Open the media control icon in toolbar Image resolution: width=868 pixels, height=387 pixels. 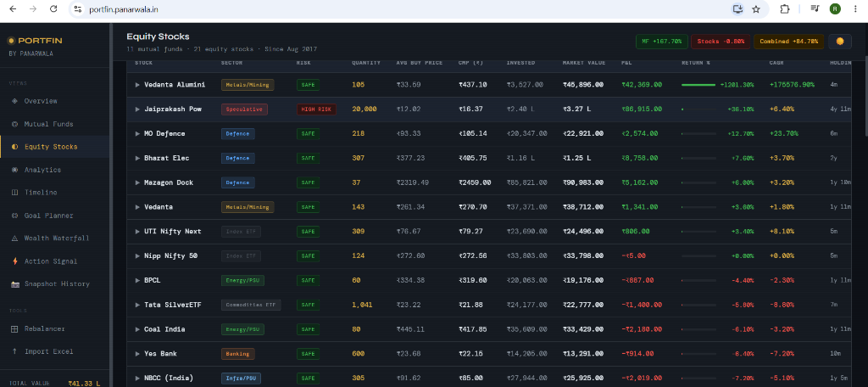click(x=815, y=8)
